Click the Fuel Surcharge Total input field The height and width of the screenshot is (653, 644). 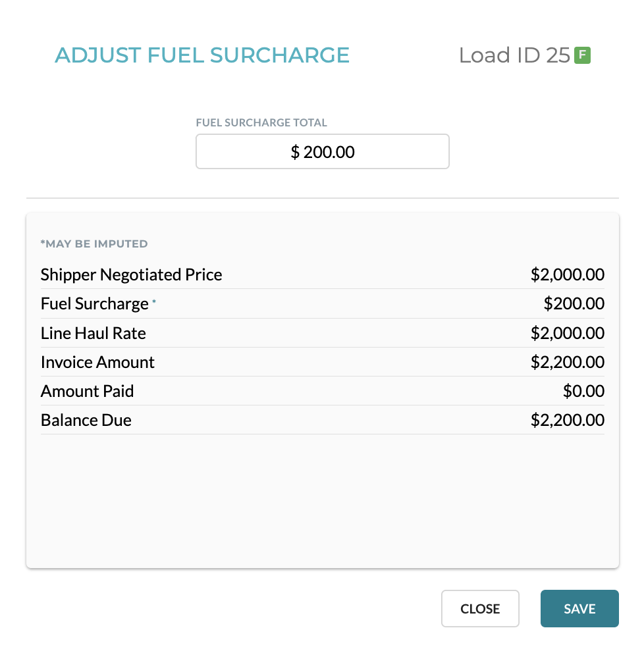[323, 151]
